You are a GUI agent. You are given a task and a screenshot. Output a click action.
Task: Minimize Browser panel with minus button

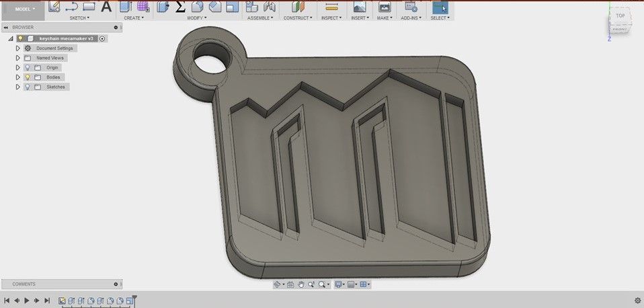[x=116, y=28]
